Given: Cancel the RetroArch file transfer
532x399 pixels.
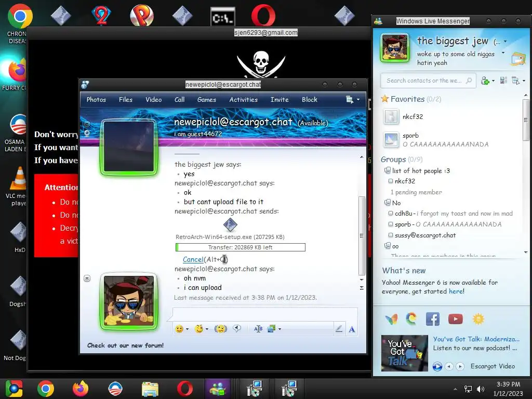Looking at the screenshot, I should [x=193, y=260].
